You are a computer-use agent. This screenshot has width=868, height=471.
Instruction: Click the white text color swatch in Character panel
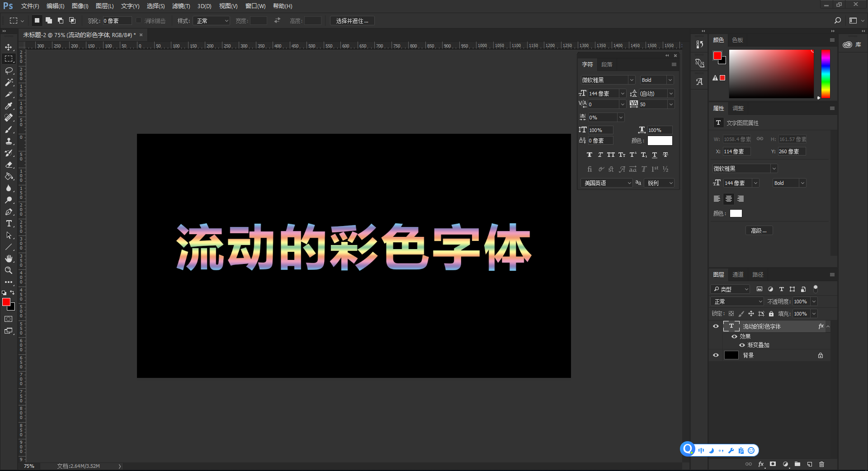660,141
